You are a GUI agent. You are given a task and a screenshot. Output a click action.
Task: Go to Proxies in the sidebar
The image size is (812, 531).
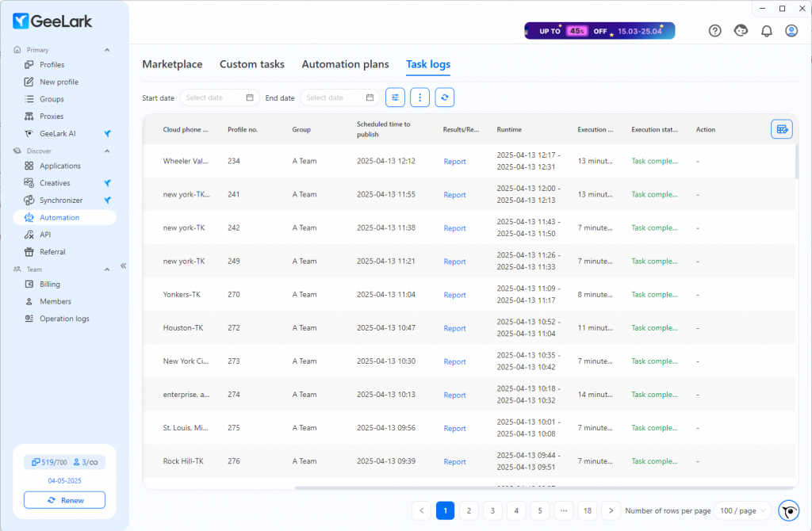(52, 117)
